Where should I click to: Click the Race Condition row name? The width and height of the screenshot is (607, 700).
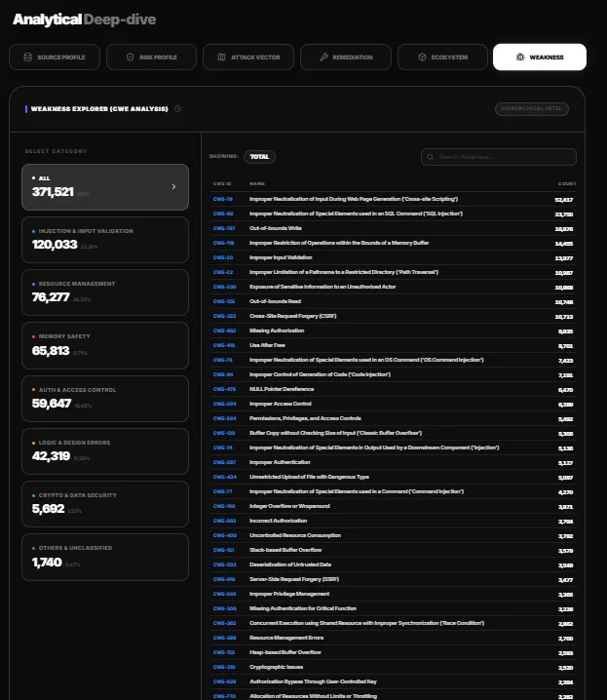point(366,623)
